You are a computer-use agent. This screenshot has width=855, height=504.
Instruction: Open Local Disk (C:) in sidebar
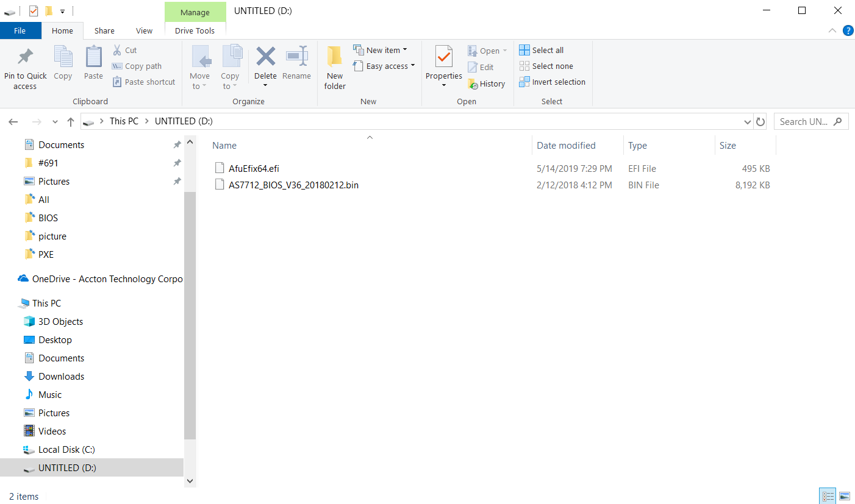[66, 449]
